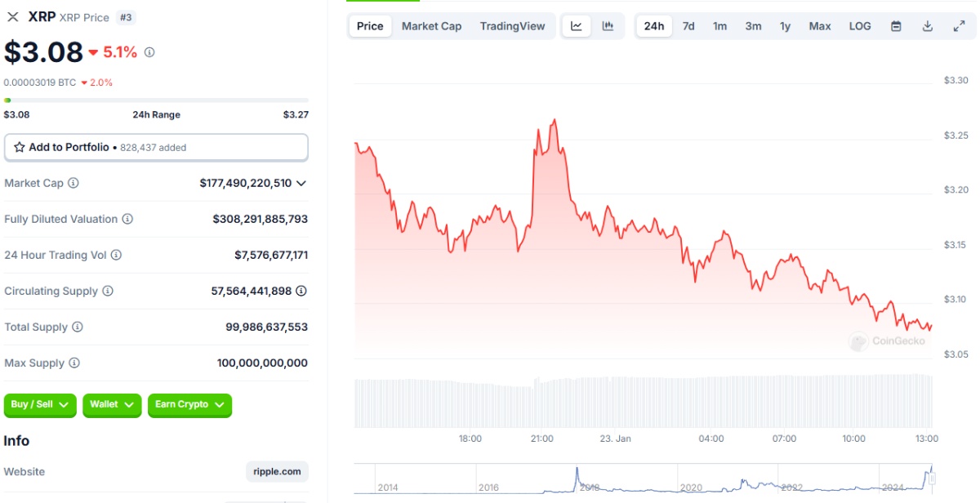This screenshot has width=980, height=503.
Task: Click the info icon beside the 5.1% change
Action: [x=149, y=52]
